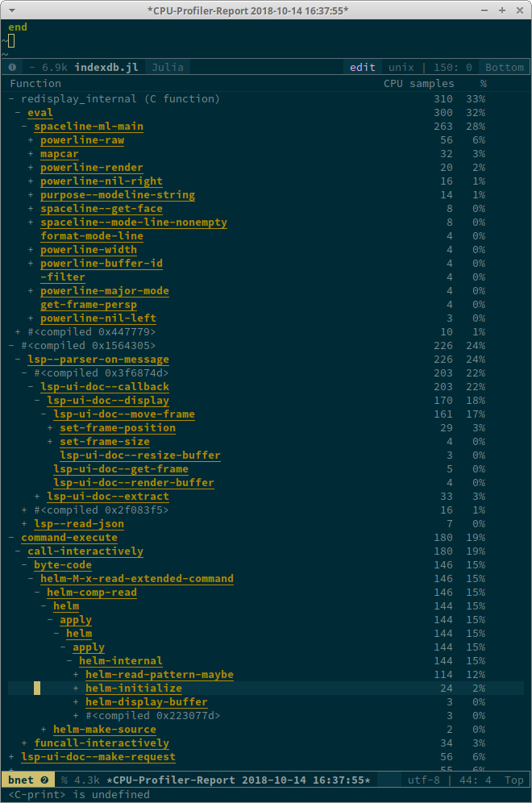Click the Top position indicator in bottom modeline
Image resolution: width=532 pixels, height=803 pixels.
pyautogui.click(x=514, y=780)
